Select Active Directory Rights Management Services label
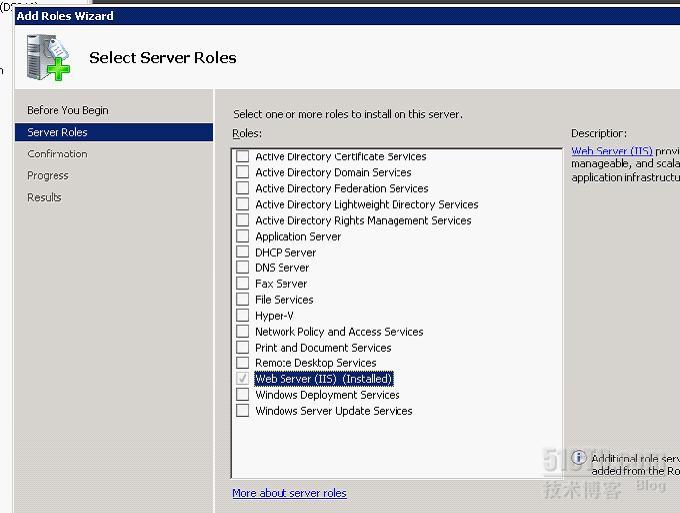Screen dimensions: 680x513 coord(363,220)
